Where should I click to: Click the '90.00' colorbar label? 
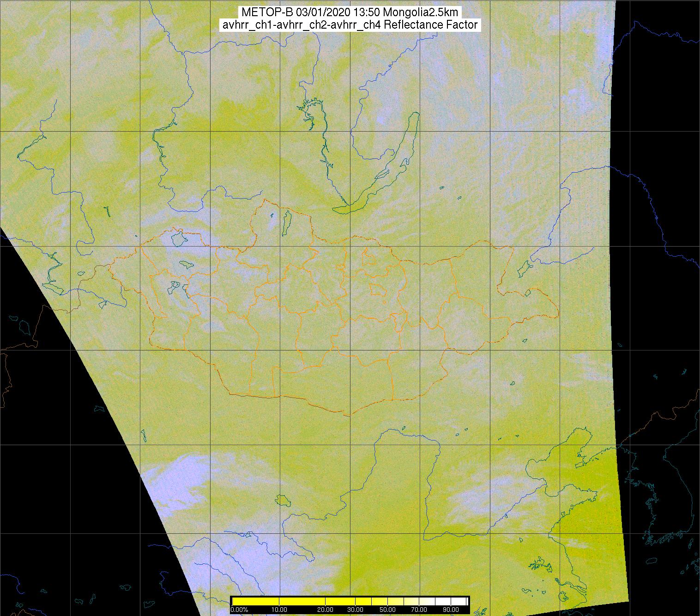[x=451, y=610]
